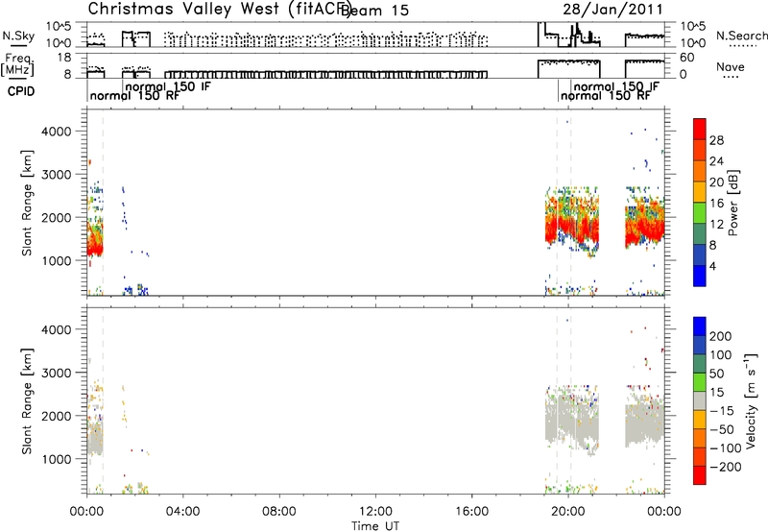Click the blue top segment of velocity color bar
The width and height of the screenshot is (768, 532).
click(700, 326)
